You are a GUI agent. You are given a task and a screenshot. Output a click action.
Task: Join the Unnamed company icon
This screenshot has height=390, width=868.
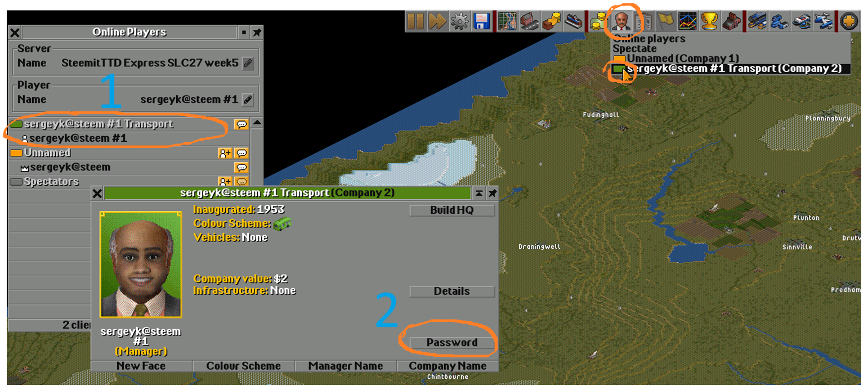(225, 153)
